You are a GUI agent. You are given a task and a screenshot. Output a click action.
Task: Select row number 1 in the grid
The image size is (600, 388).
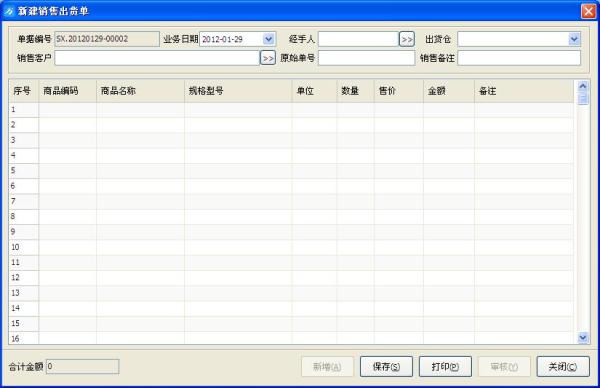pos(24,110)
